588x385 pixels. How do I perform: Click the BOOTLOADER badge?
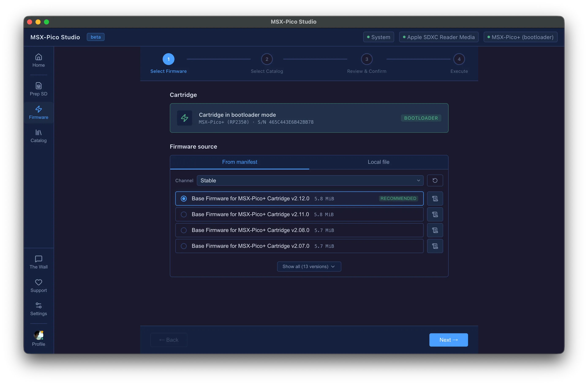[x=421, y=118]
